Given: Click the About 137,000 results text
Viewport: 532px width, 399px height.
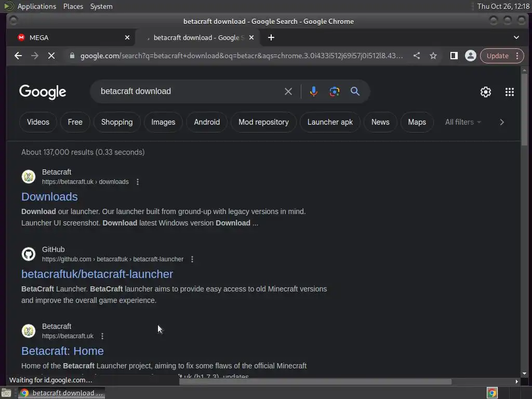Looking at the screenshot, I should [x=83, y=152].
